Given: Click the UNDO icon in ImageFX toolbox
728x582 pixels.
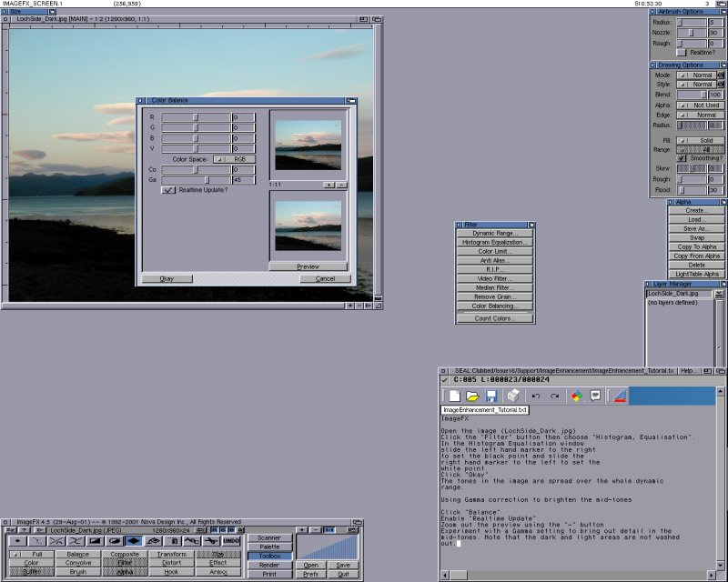Looking at the screenshot, I should pyautogui.click(x=230, y=541).
